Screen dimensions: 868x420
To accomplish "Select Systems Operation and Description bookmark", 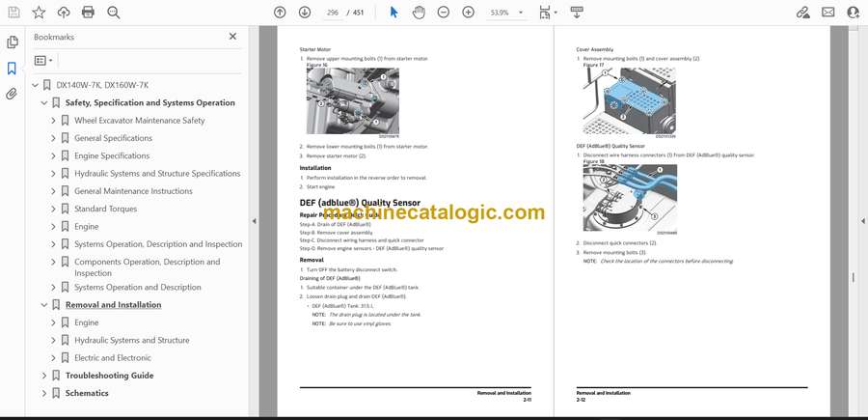I will pos(137,287).
